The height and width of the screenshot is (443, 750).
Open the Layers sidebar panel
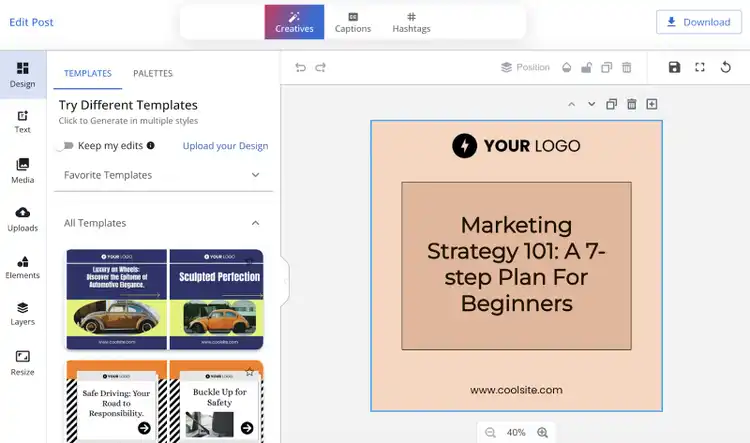22,314
